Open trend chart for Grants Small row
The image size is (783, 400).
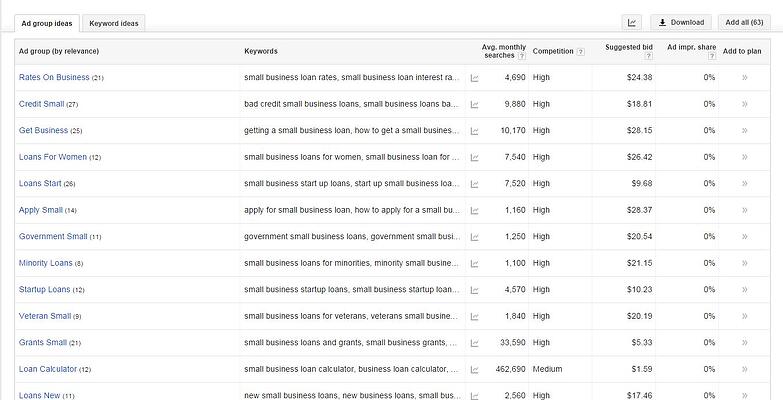[474, 343]
